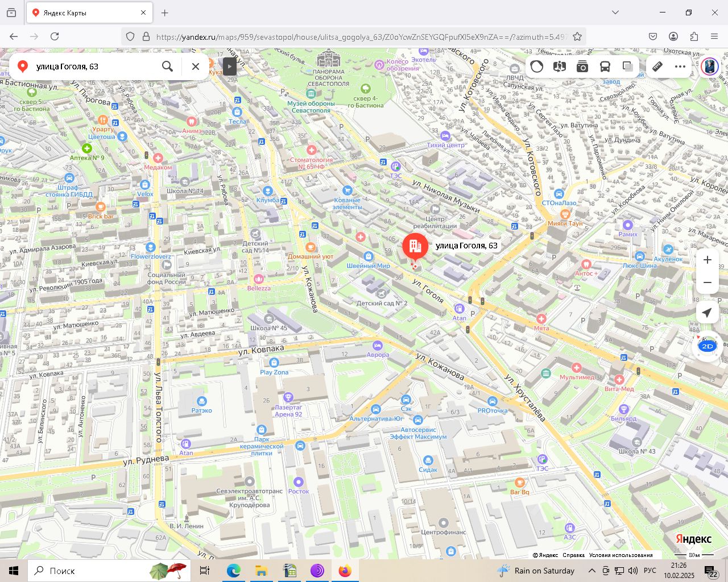728x582 pixels.
Task: Show hidden system tray icons chevron
Action: click(592, 571)
